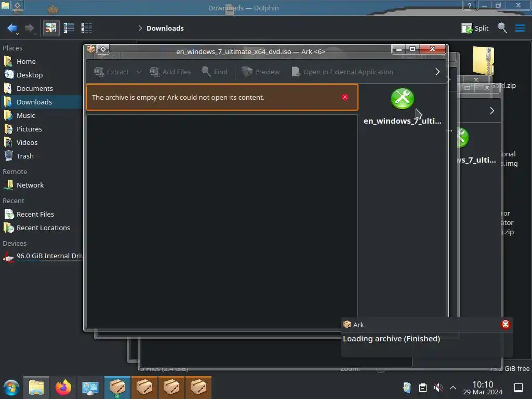Click Downloads in the Dolphin breadcrumb
532x399 pixels.
[x=165, y=28]
